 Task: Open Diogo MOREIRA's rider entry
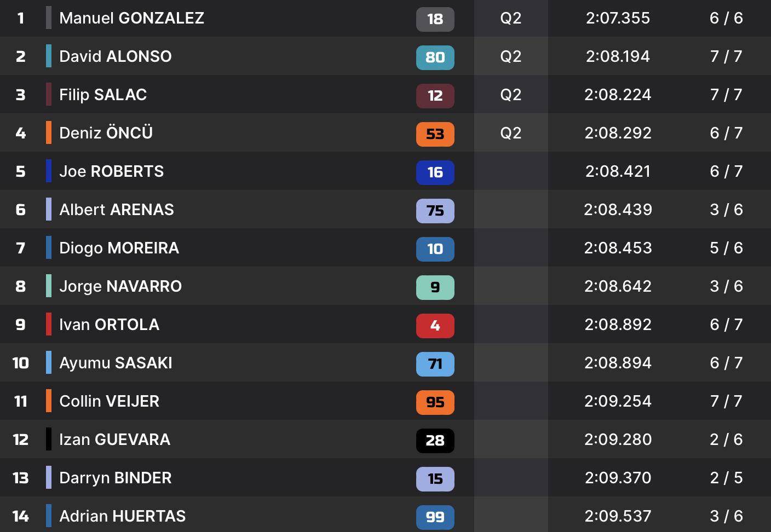tap(119, 248)
